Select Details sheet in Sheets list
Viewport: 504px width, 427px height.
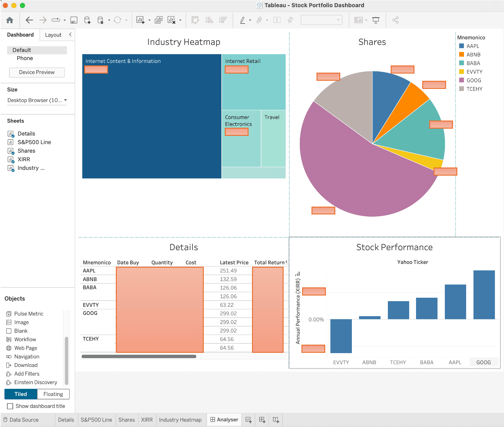tap(26, 134)
